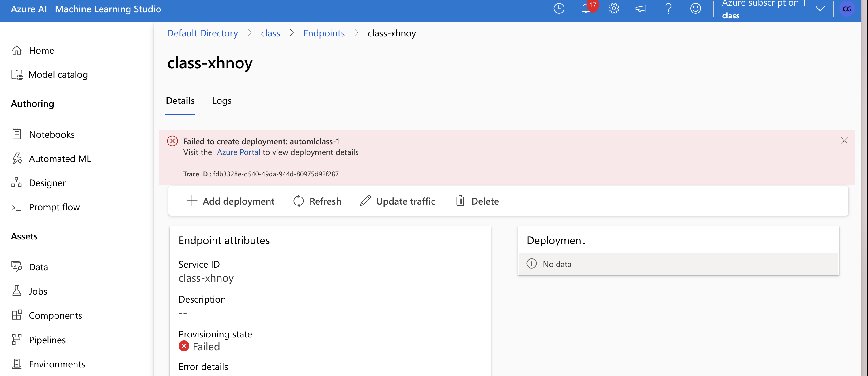Expand the Azure subscription dropdown chevron

point(820,9)
